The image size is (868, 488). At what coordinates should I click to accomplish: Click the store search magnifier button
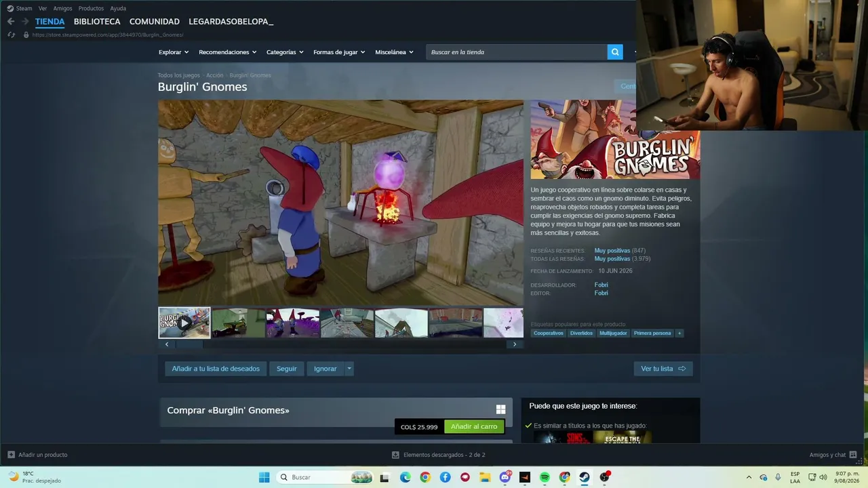615,52
